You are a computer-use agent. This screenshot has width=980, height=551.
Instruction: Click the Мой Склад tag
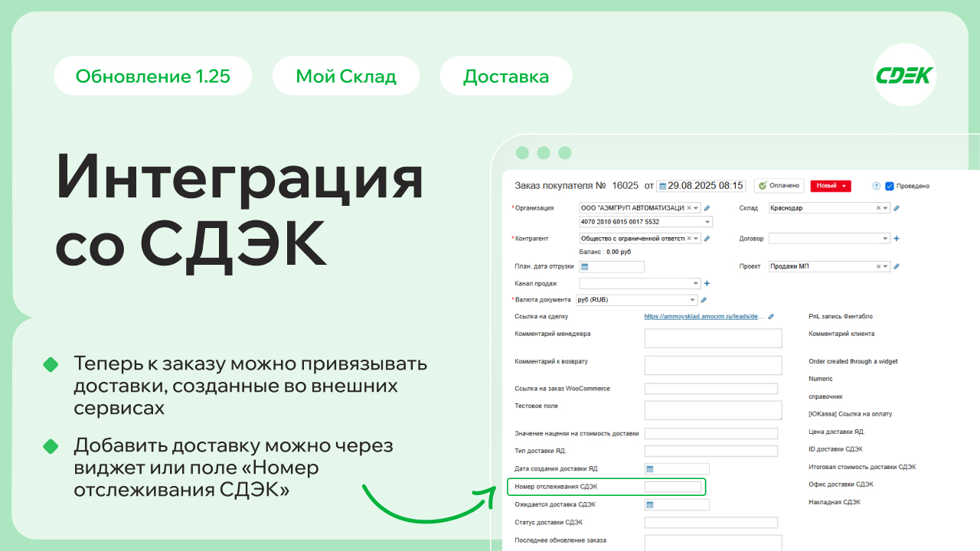346,77
